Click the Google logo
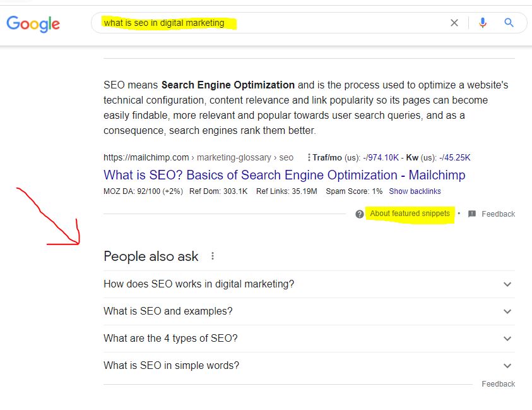The width and height of the screenshot is (532, 410). coord(33,24)
